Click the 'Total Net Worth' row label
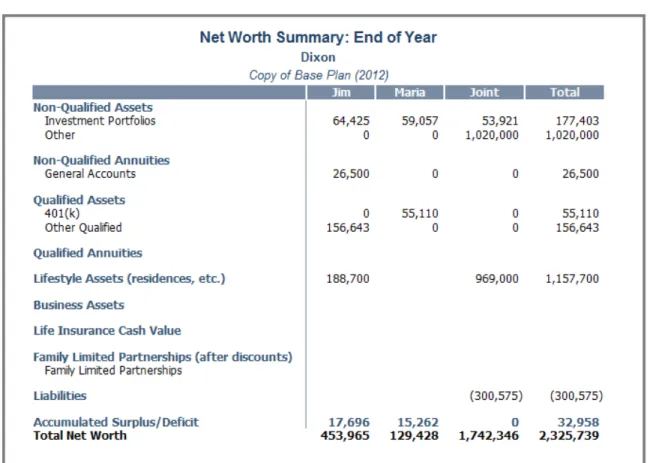 tap(80, 436)
